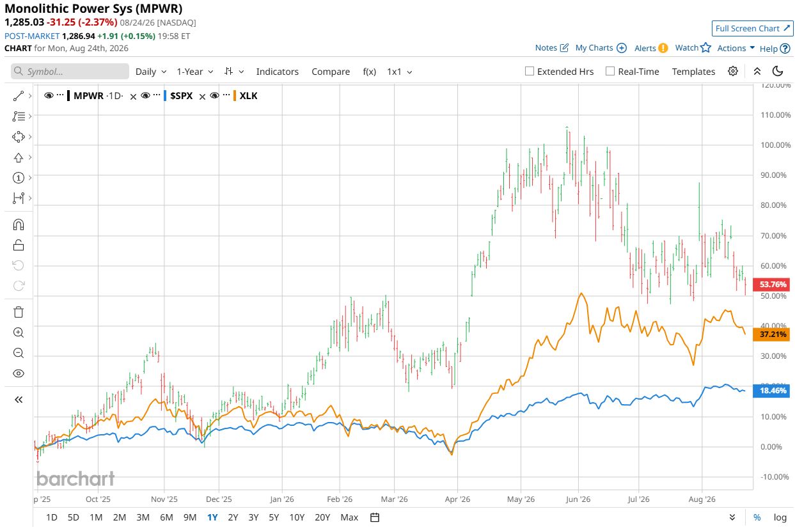Image resolution: width=795 pixels, height=532 pixels.
Task: Select the measure range tool
Action: (18, 198)
